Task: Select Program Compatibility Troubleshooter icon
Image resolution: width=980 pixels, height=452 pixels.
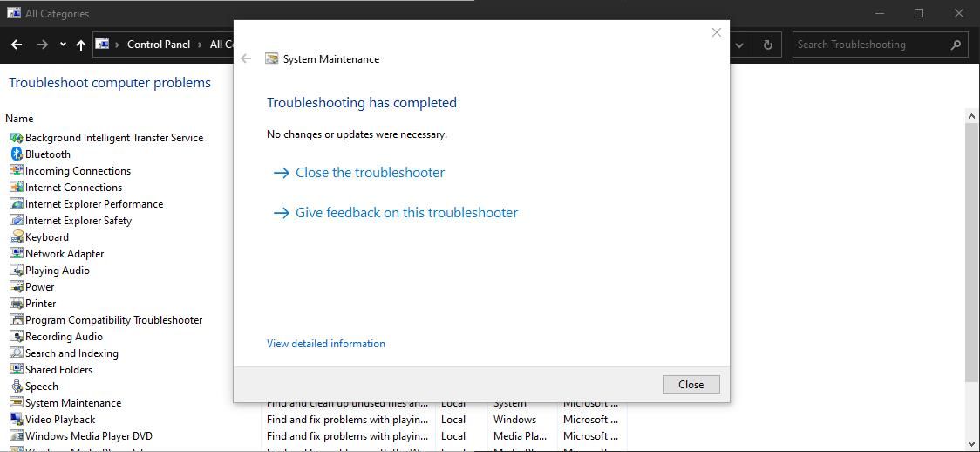Action: point(17,320)
